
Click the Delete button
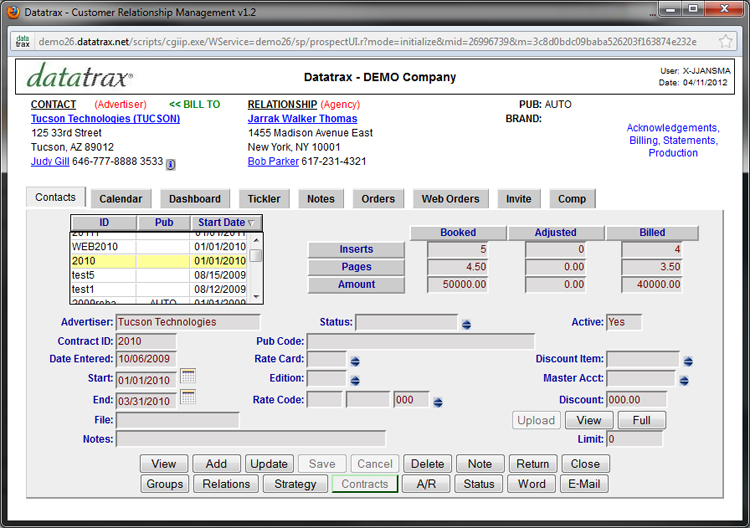[x=427, y=463]
